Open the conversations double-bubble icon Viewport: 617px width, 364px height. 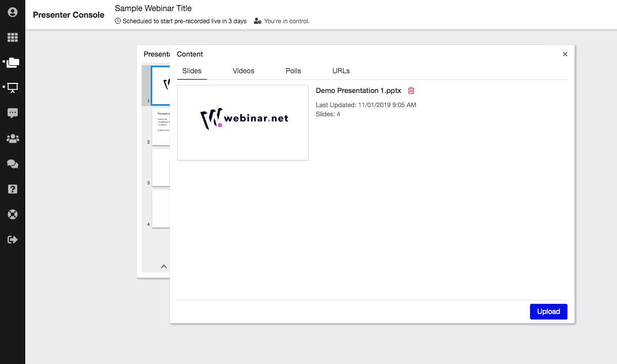[13, 164]
